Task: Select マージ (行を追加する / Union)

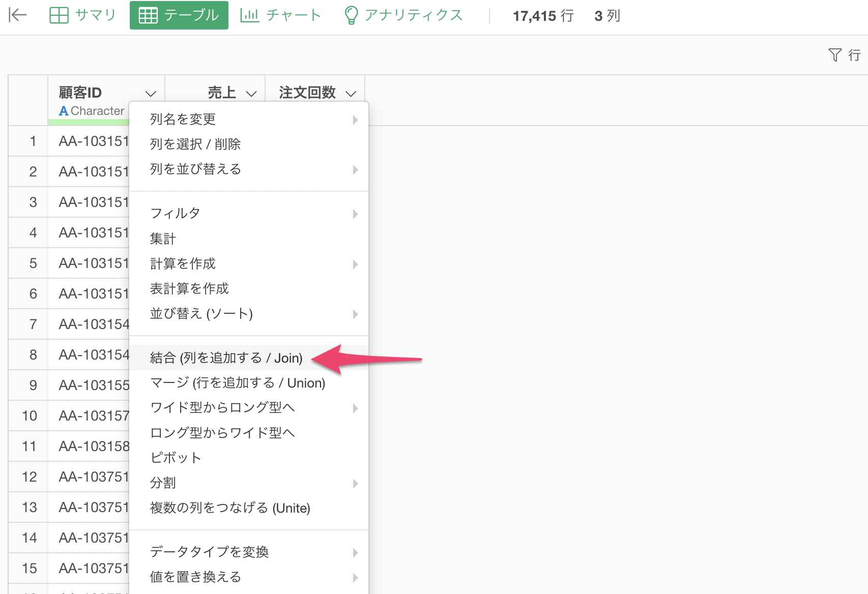Action: 249,383
